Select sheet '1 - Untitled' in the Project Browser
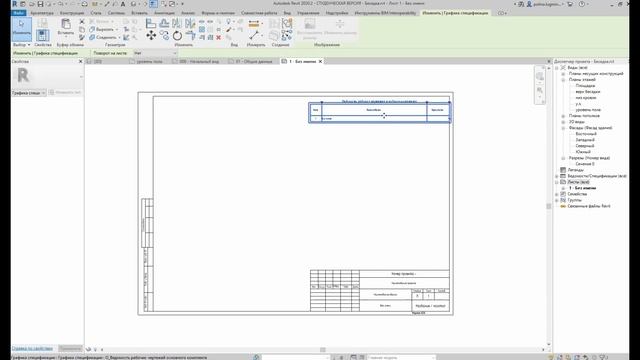The image size is (640, 360). pos(582,188)
